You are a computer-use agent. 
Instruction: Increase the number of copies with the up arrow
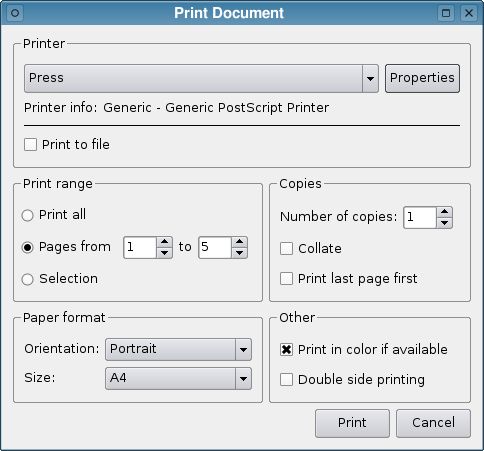click(x=444, y=212)
